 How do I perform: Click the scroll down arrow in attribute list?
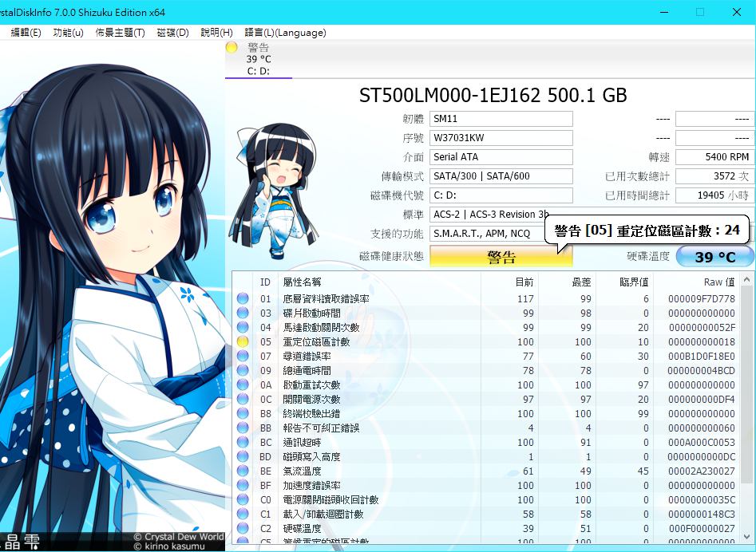click(747, 536)
